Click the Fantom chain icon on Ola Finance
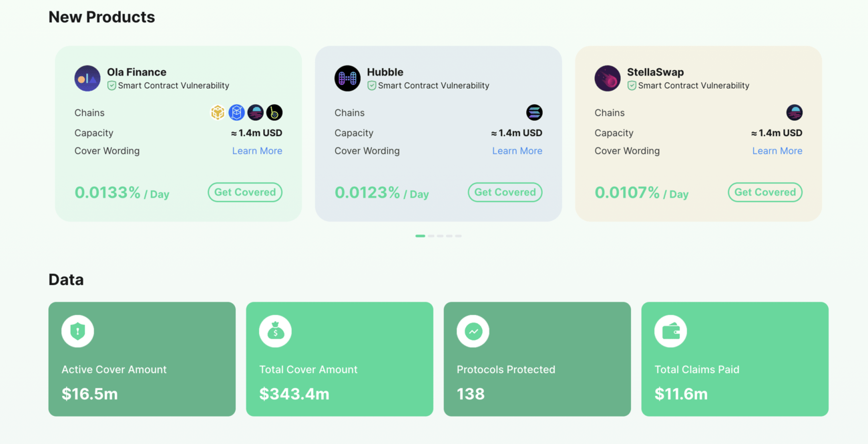This screenshot has height=444, width=868. 236,112
